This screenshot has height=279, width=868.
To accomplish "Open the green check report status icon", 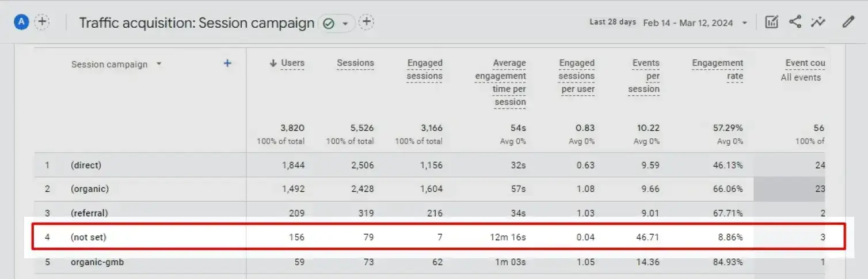I will pyautogui.click(x=329, y=24).
